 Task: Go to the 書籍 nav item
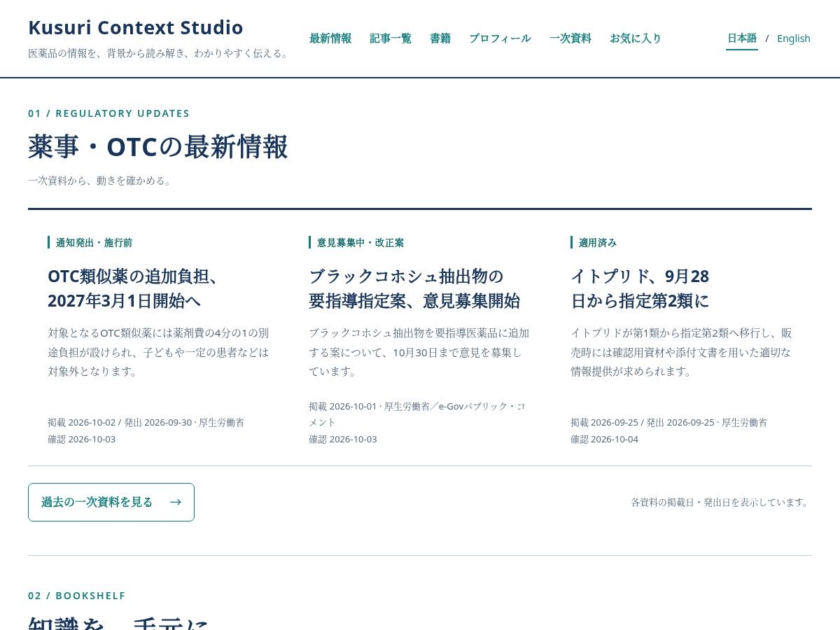pos(440,38)
